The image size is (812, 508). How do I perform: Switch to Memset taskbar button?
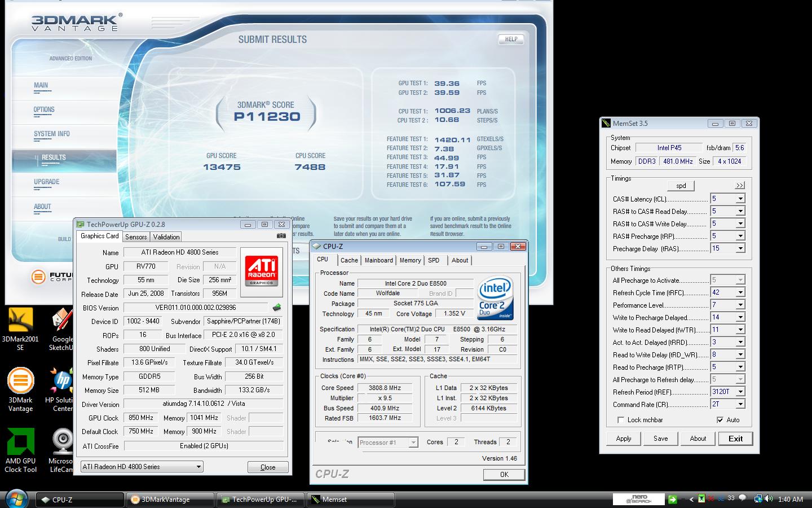tap(350, 500)
